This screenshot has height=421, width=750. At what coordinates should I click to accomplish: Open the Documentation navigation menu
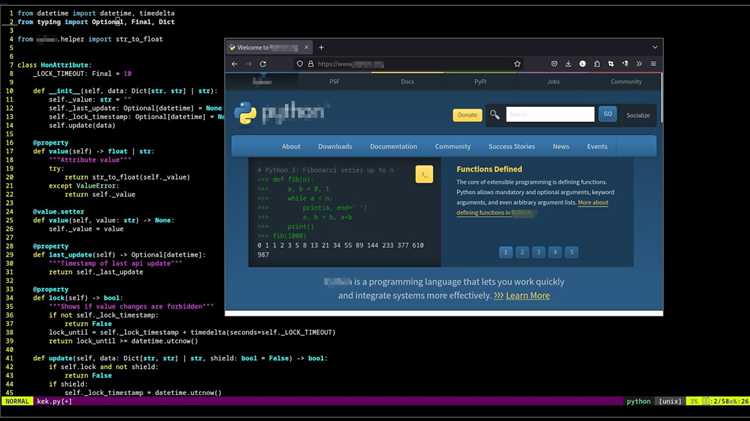coord(393,146)
